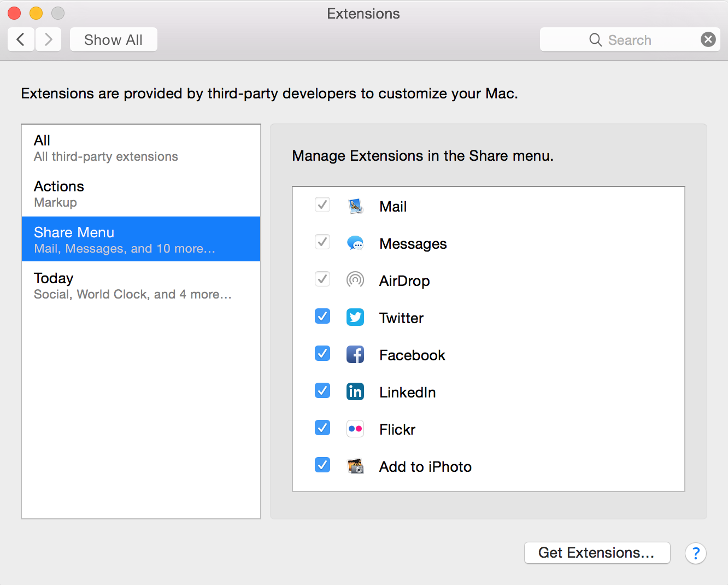Click the Twitter label text
The width and height of the screenshot is (728, 585).
pyautogui.click(x=402, y=318)
